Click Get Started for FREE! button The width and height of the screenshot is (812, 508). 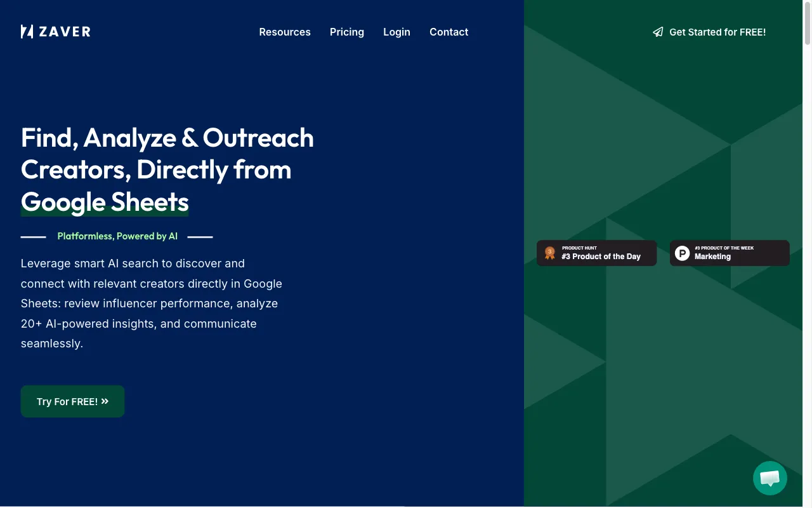pos(709,32)
